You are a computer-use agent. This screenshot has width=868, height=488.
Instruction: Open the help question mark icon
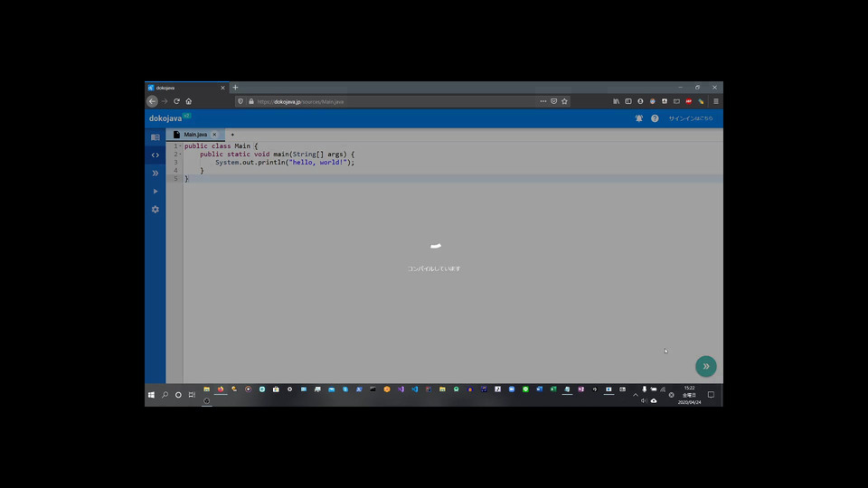point(655,118)
